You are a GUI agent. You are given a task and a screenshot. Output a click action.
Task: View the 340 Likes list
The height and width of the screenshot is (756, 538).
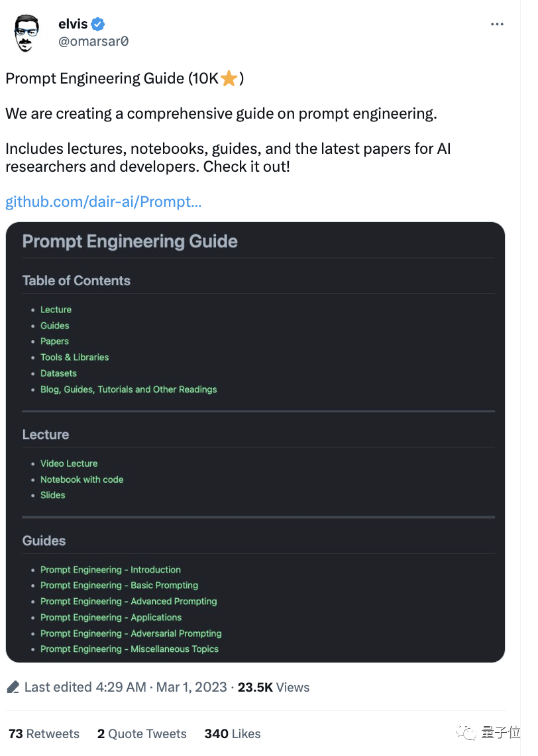coord(232,733)
